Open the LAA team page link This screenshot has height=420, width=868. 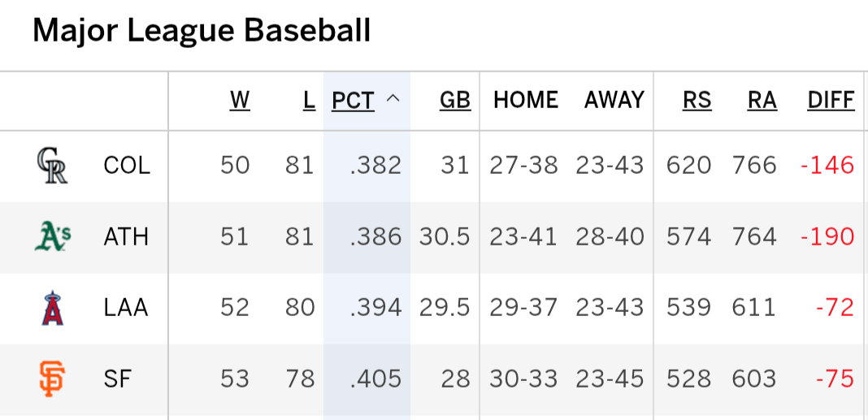[126, 308]
